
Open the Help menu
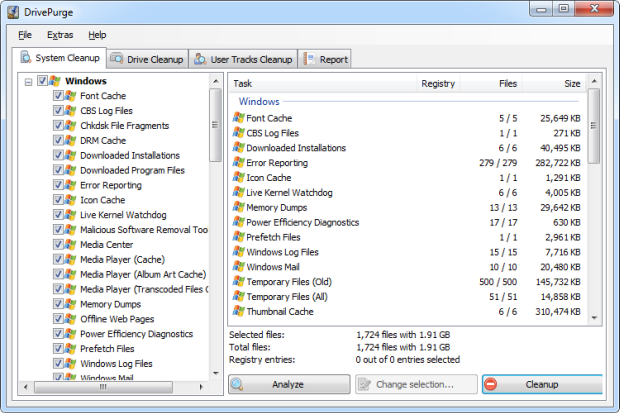[97, 35]
